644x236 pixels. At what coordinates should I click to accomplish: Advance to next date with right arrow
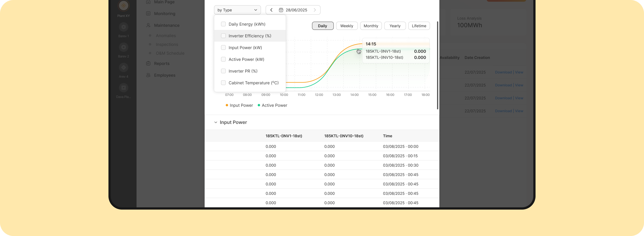(x=315, y=10)
